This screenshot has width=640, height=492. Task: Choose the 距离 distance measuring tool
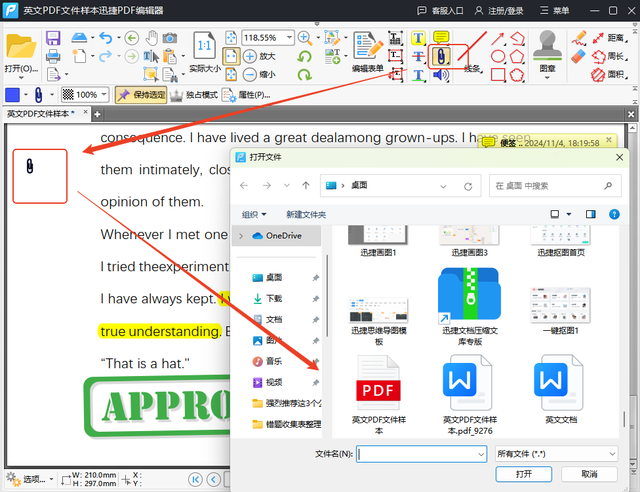click(x=610, y=38)
